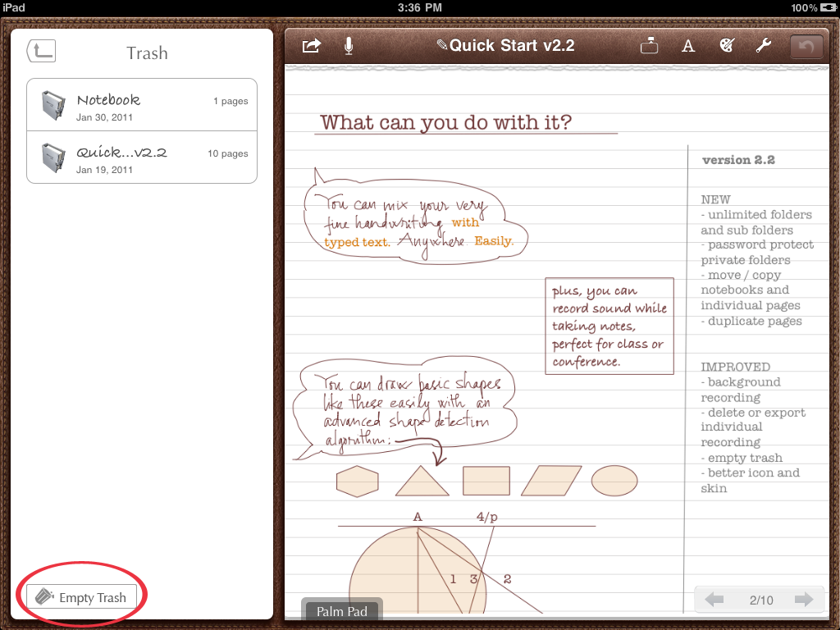The width and height of the screenshot is (840, 630).
Task: Tap the '1 pages' count label
Action: pos(231,101)
